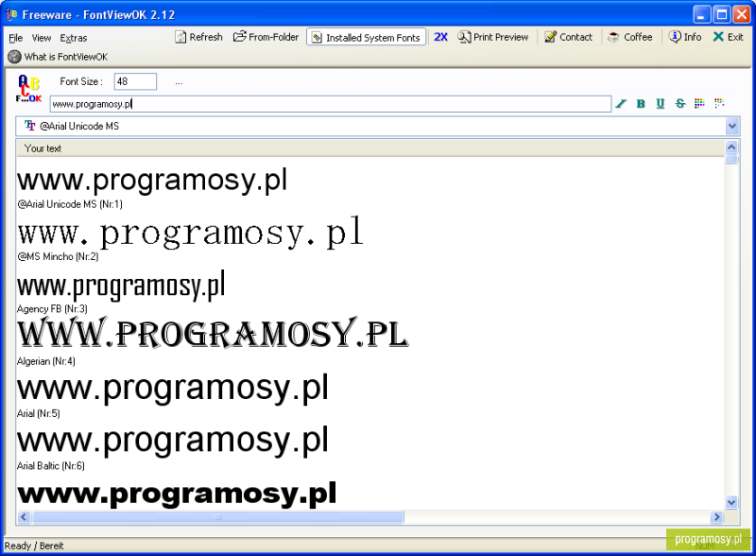Select Installed System Fonts
Viewport: 756px width, 556px height.
(366, 37)
